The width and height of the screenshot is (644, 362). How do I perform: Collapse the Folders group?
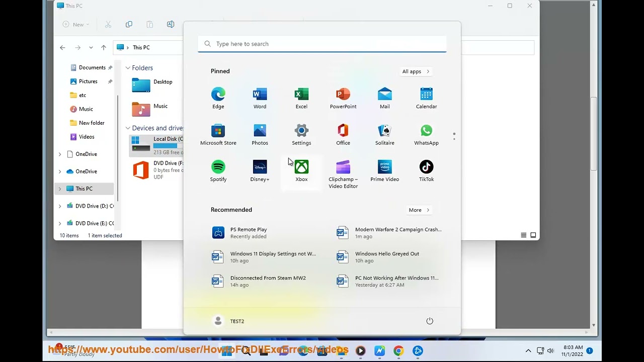coord(128,68)
